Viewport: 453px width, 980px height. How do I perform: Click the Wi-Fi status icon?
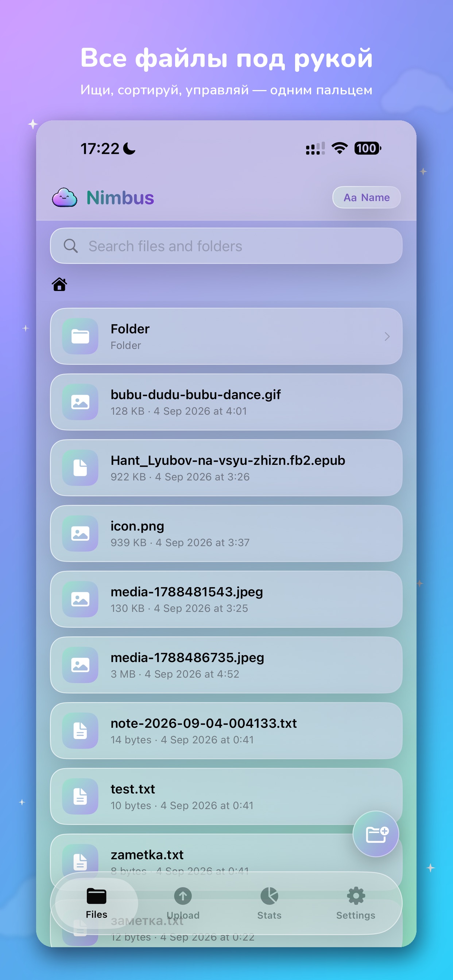[340, 148]
